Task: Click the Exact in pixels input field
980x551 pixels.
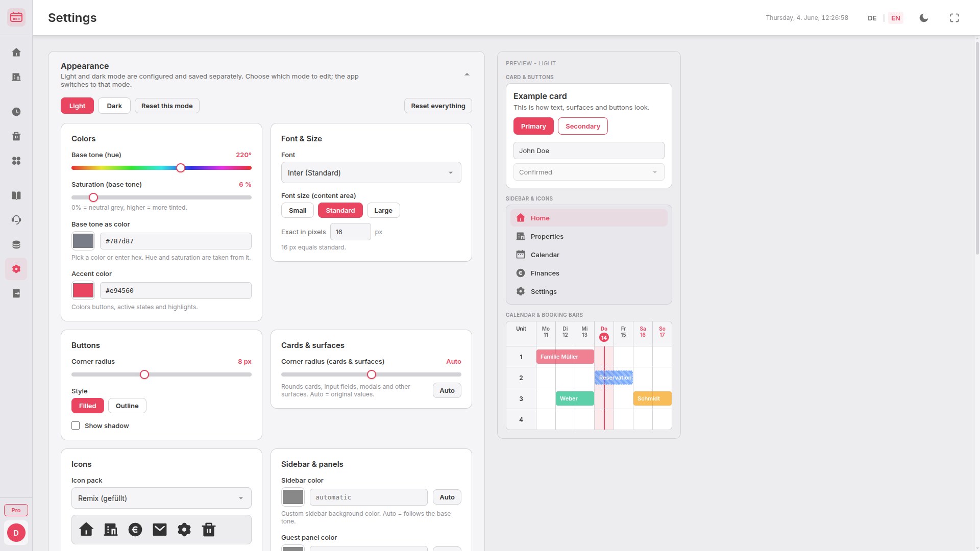Action: click(x=351, y=232)
